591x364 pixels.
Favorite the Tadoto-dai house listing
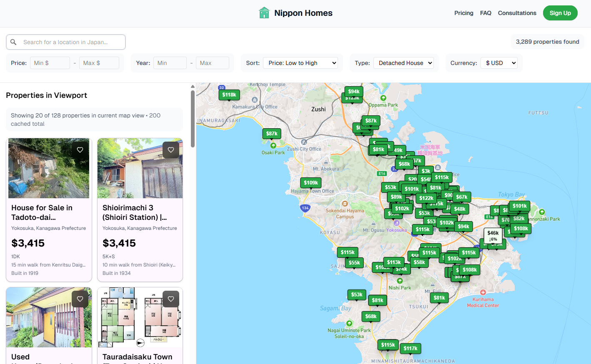pos(80,150)
